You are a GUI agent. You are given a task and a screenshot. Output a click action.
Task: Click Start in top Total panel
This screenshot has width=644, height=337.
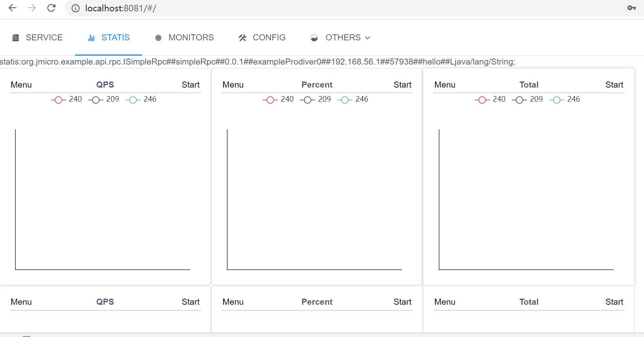pyautogui.click(x=614, y=85)
